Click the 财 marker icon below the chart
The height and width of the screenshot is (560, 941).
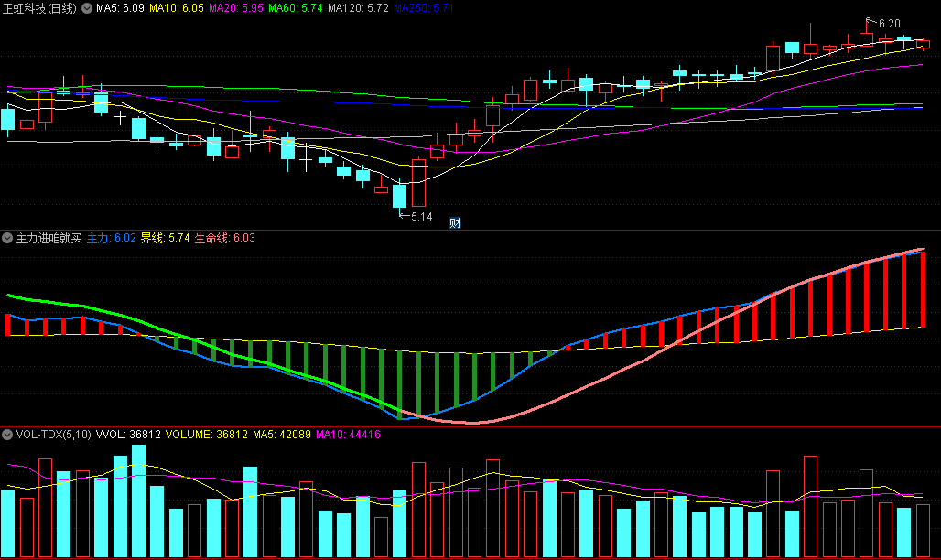point(456,222)
